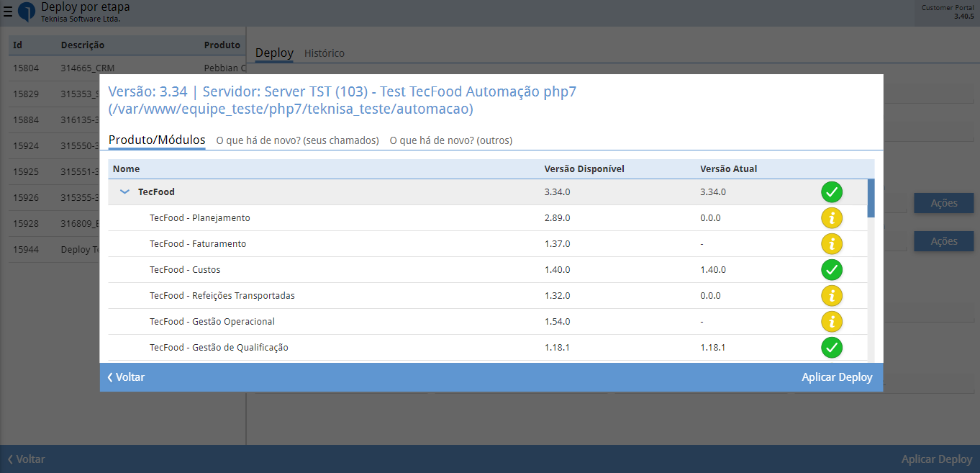Select background list row 15928
Viewport: 980px width, 473px height.
(x=54, y=224)
